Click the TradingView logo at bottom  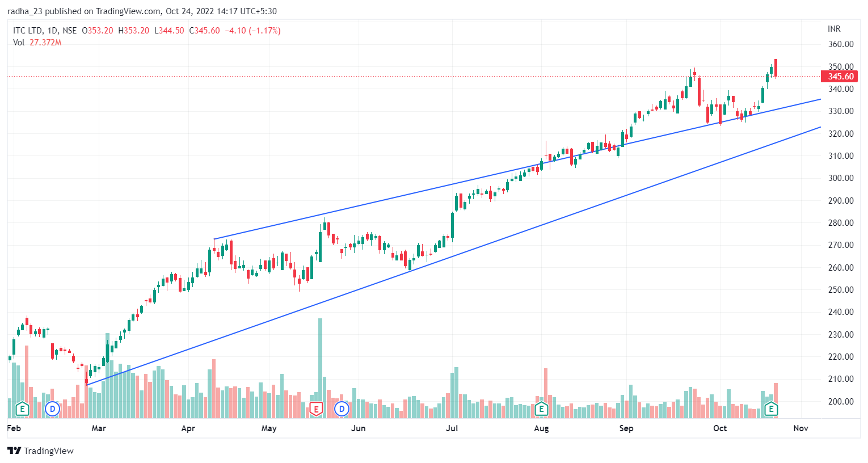coord(40,451)
